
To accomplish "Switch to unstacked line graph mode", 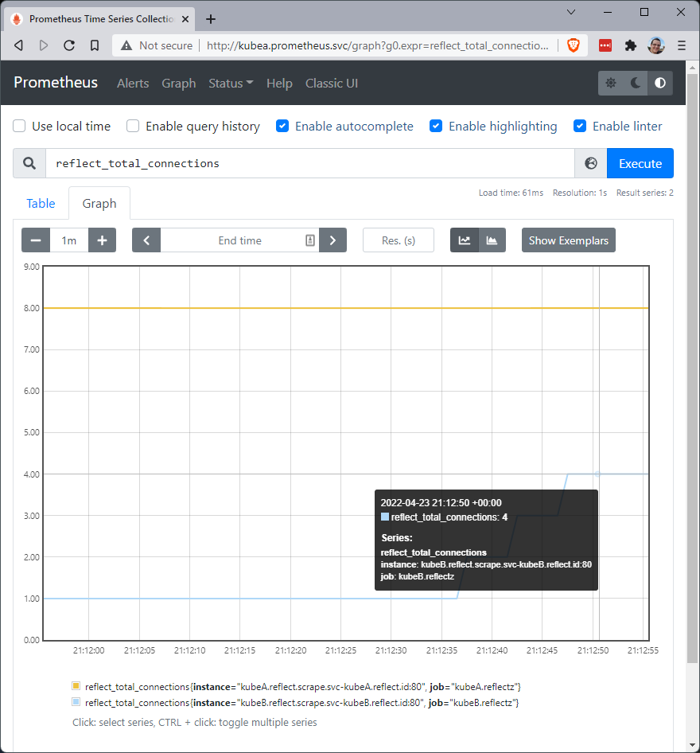I will 465,240.
